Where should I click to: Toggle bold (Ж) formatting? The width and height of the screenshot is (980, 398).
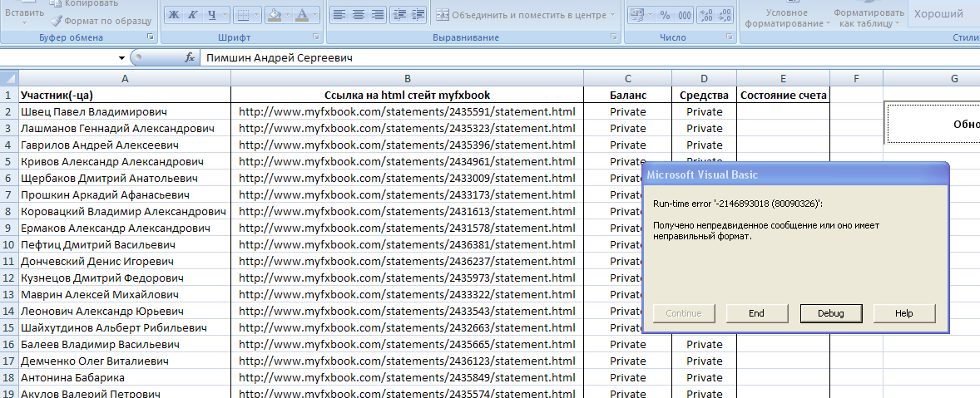coord(175,15)
